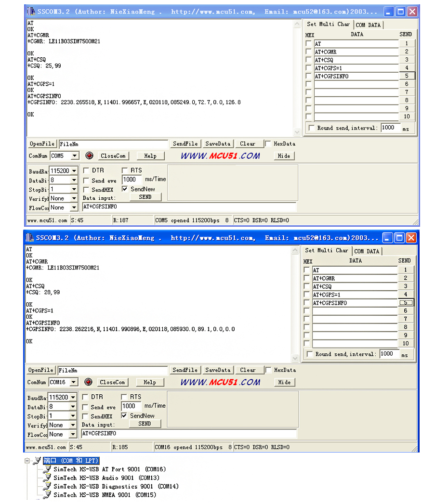This screenshot has width=448, height=504.
Task: Click OpenFile button in the COM5 window
Action: (x=42, y=143)
